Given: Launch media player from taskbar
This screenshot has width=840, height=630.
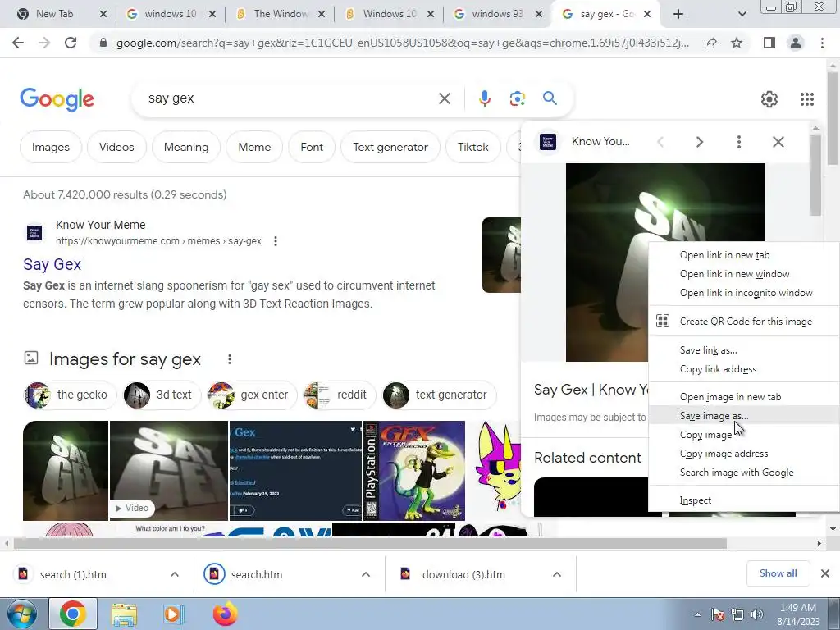Looking at the screenshot, I should coord(173,614).
